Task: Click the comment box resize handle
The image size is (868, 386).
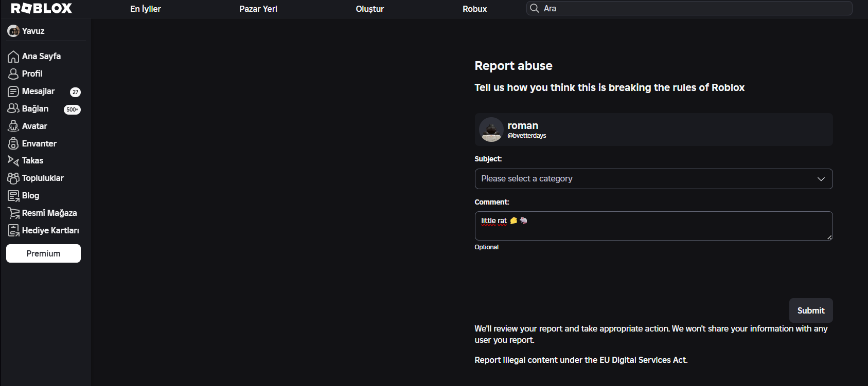Action: [829, 237]
